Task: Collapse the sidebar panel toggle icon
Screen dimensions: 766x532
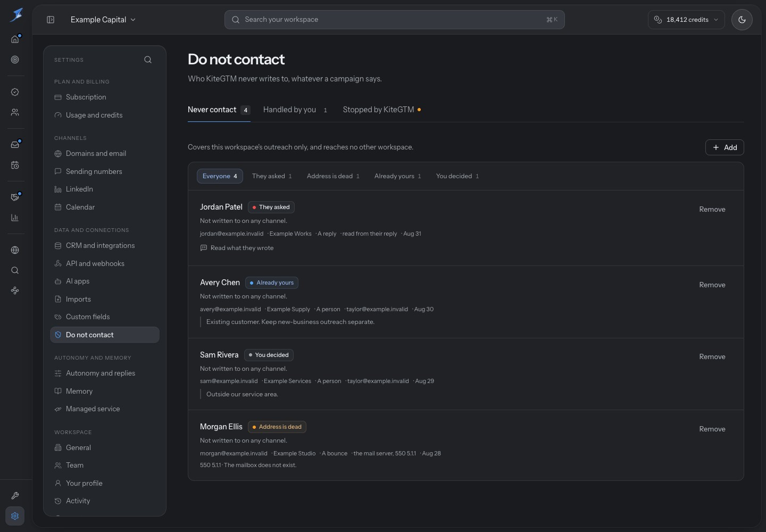Action: pos(51,20)
